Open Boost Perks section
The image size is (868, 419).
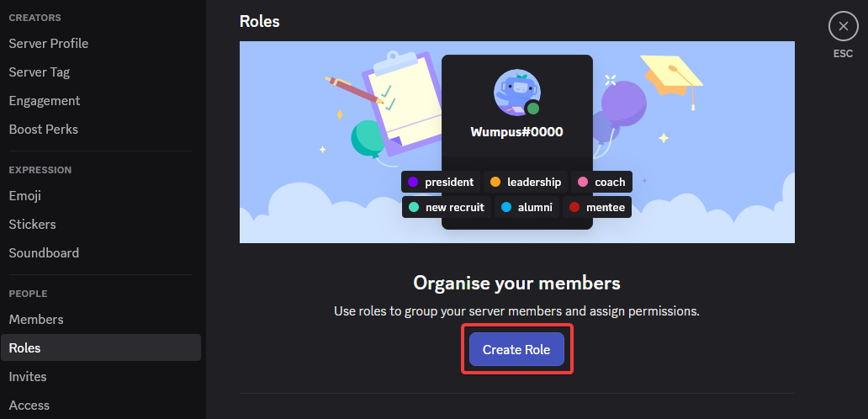(44, 130)
